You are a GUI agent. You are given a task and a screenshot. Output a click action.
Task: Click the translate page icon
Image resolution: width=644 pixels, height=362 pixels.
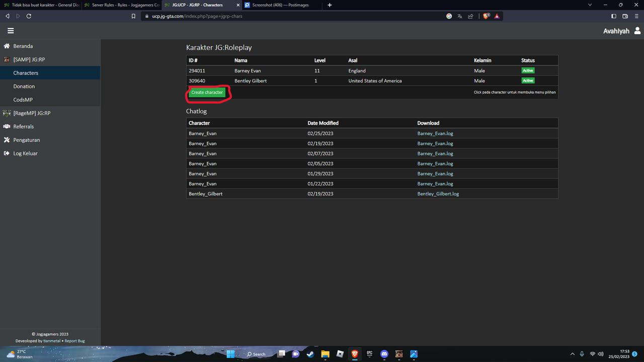tap(460, 16)
